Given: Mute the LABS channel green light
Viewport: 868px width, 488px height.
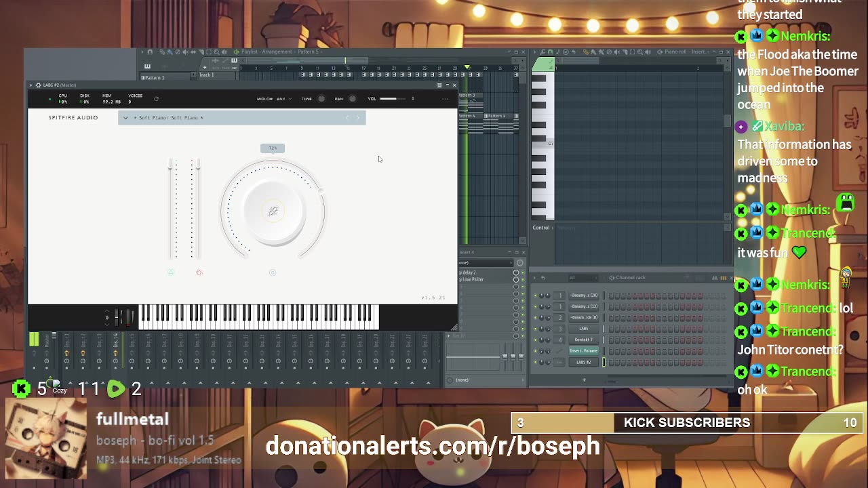Looking at the screenshot, I should [x=535, y=329].
